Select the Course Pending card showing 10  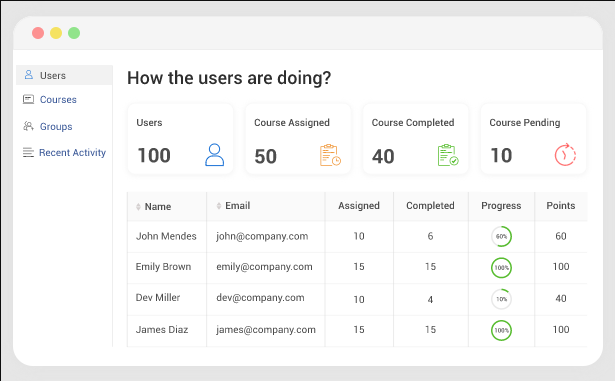click(x=533, y=139)
